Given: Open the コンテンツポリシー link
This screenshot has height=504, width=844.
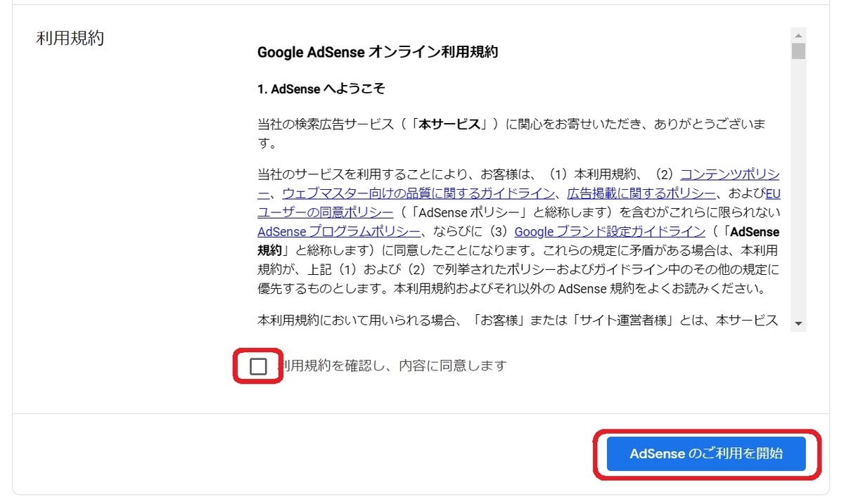Looking at the screenshot, I should coord(729,174).
